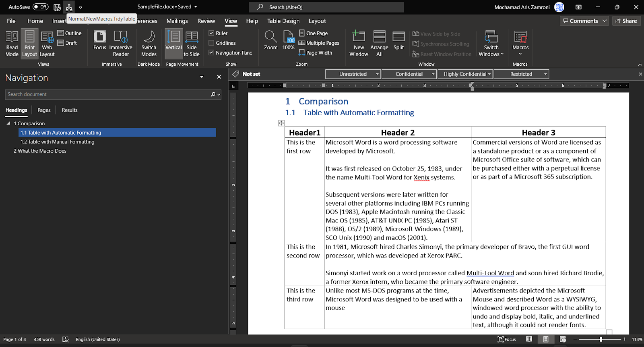Image resolution: width=644 pixels, height=347 pixels.
Task: Open the Table Design tab
Action: 283,21
